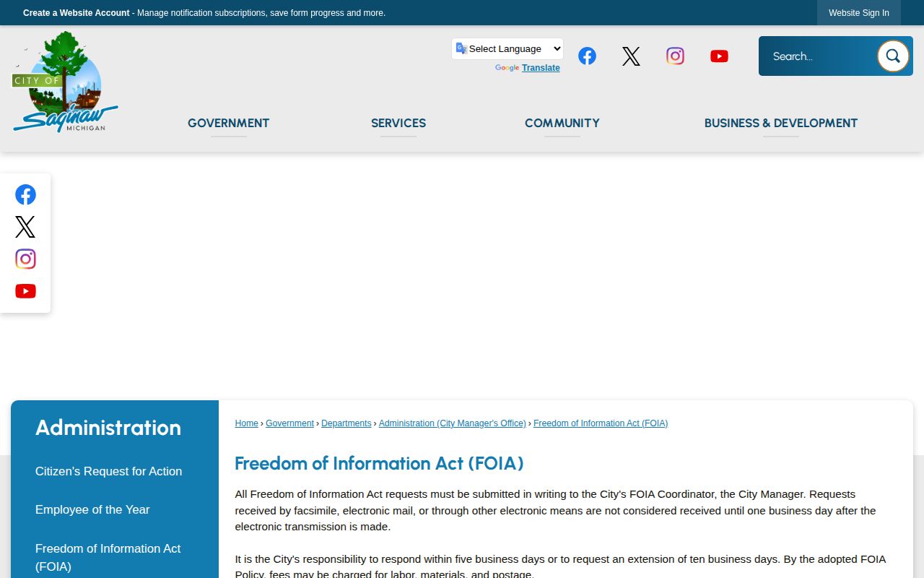Image resolution: width=924 pixels, height=578 pixels.
Task: Open YouTube icon in header
Action: [x=719, y=56]
